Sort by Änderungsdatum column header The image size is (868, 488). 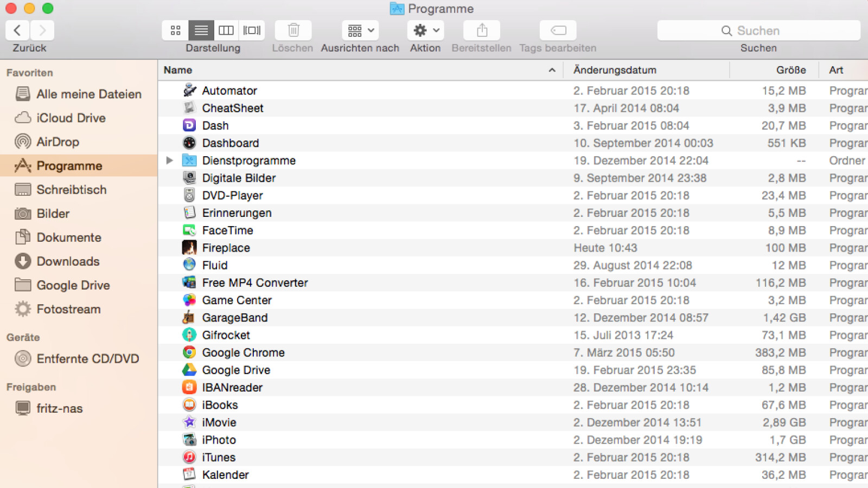click(647, 70)
